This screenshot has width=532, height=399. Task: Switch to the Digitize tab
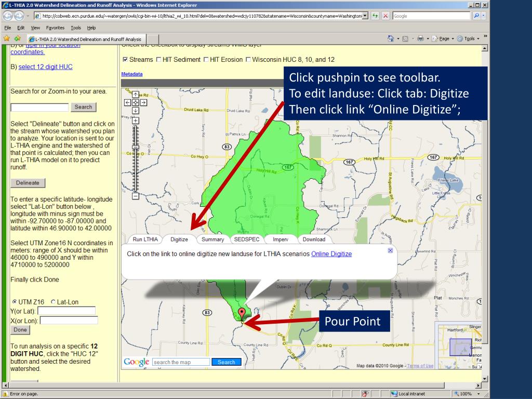point(179,239)
